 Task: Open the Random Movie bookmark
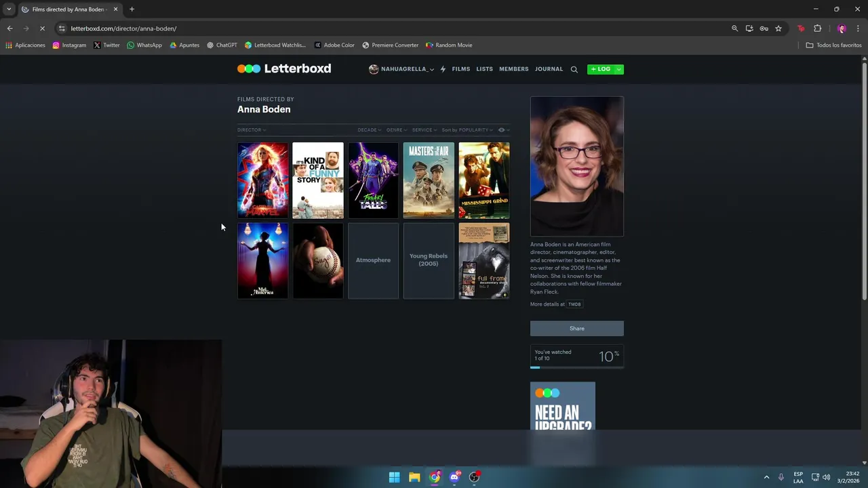click(x=449, y=45)
